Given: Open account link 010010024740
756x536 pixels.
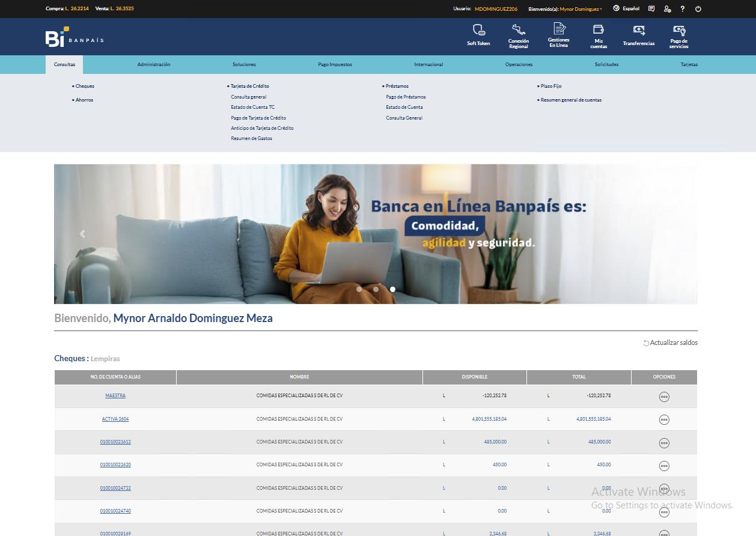Looking at the screenshot, I should [x=115, y=511].
